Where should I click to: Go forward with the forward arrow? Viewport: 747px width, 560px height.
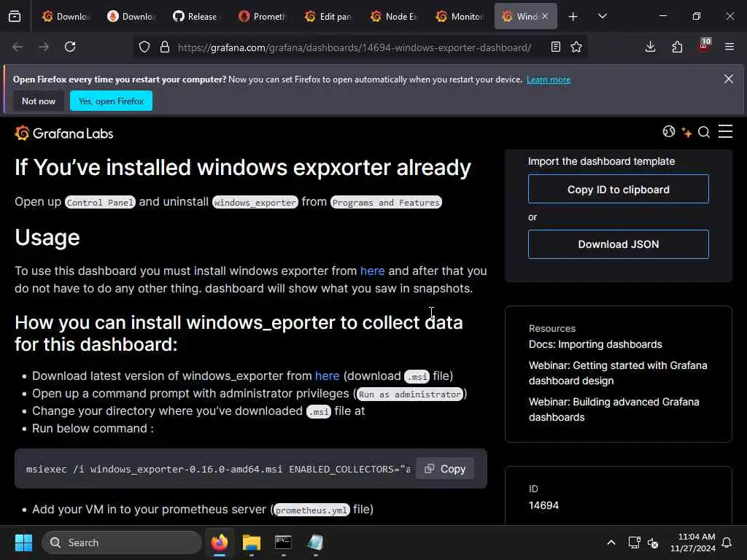tap(43, 47)
